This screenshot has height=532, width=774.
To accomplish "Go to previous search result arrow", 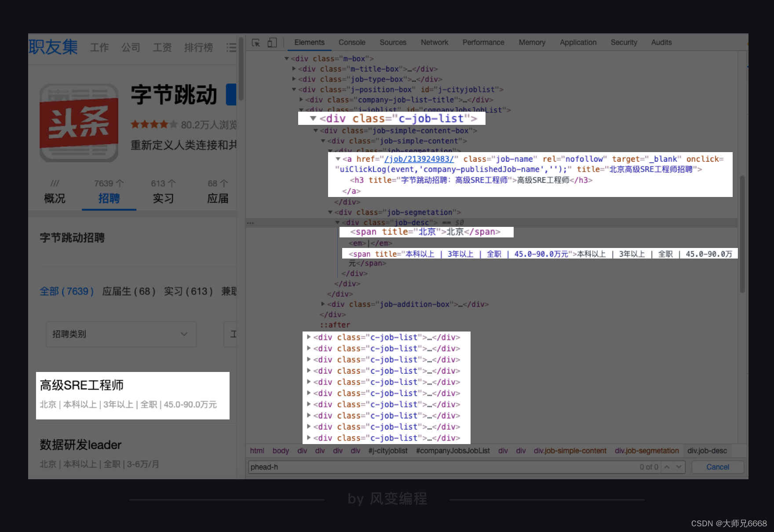I will pyautogui.click(x=667, y=467).
